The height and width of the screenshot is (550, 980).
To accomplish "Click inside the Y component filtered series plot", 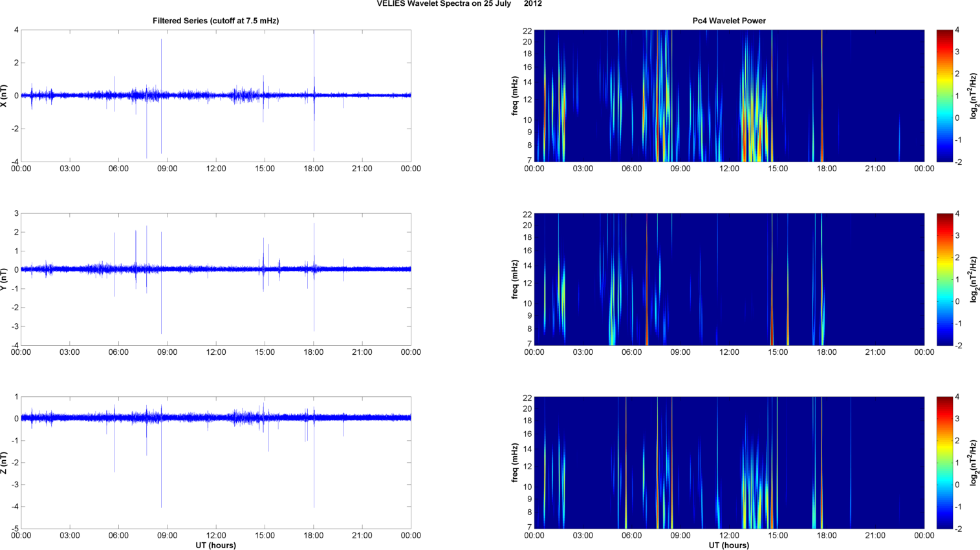I will (x=215, y=304).
